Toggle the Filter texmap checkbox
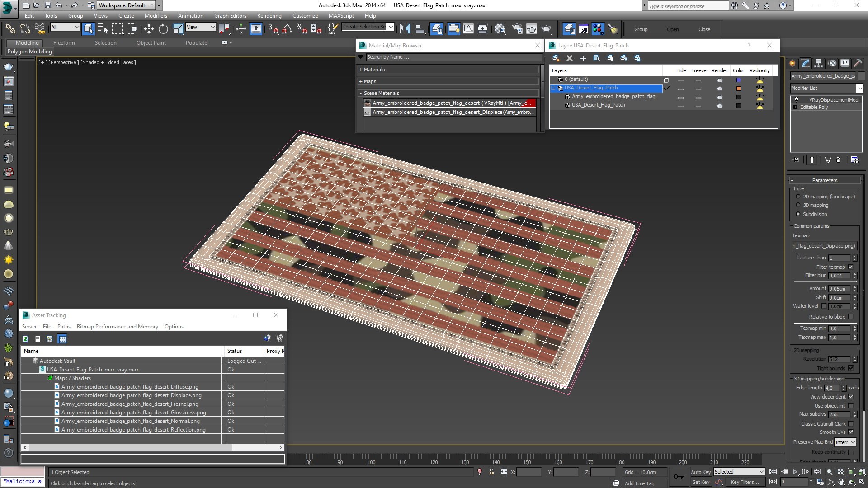This screenshot has height=488, width=868. pyautogui.click(x=850, y=267)
